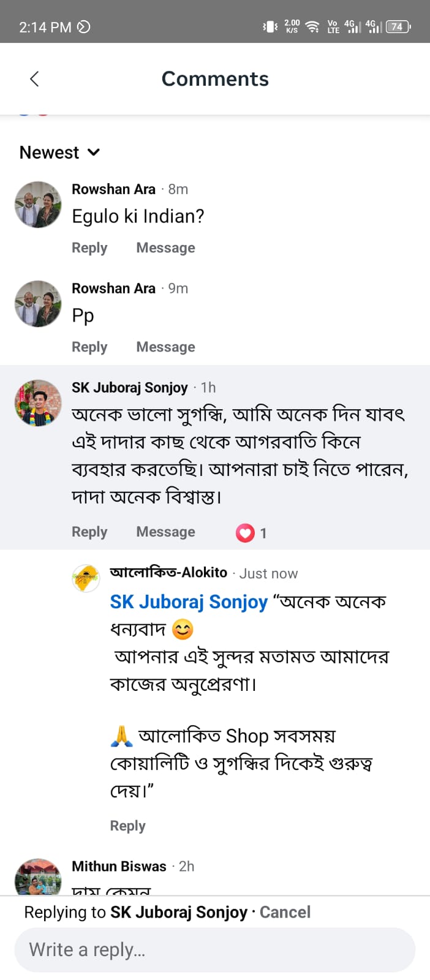Open the tagged SK Juboraj Sonjoy mention
Screen dimensions: 430x980
189,602
